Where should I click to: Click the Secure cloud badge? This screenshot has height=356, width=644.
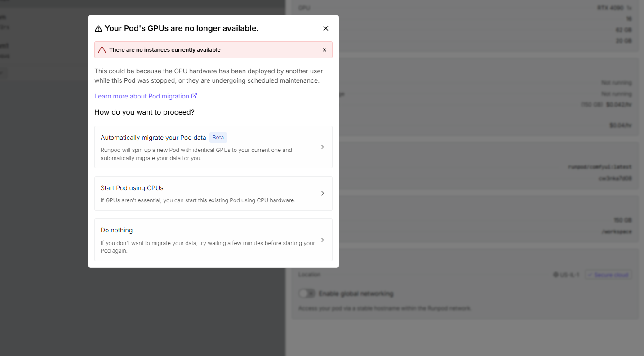pyautogui.click(x=608, y=275)
